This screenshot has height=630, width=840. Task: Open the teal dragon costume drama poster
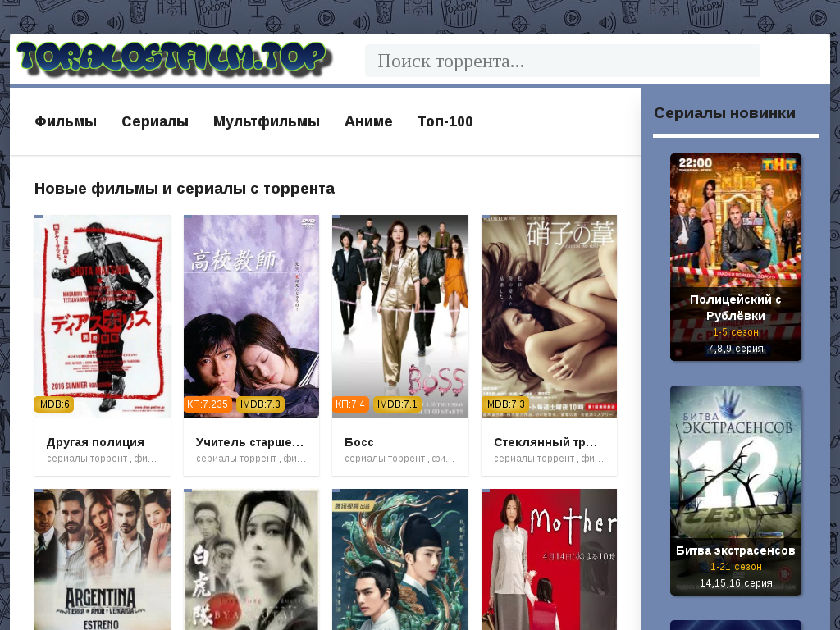click(x=400, y=559)
